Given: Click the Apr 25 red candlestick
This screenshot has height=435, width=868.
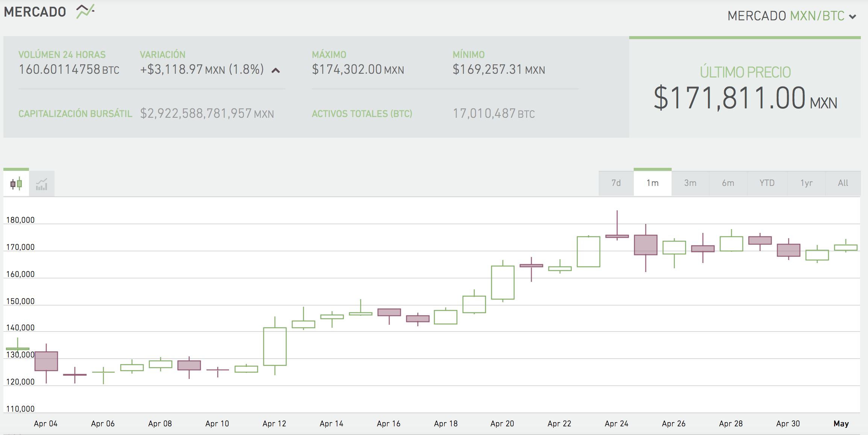Looking at the screenshot, I should pos(646,245).
